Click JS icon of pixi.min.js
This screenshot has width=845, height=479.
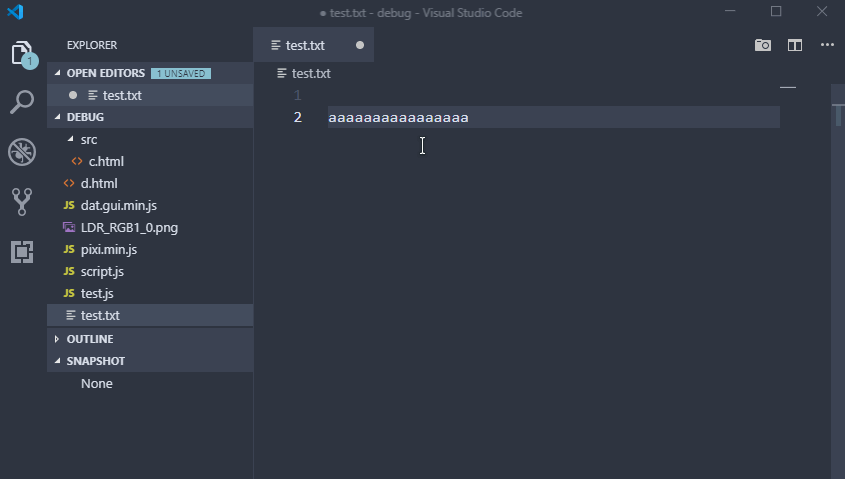[x=69, y=249]
